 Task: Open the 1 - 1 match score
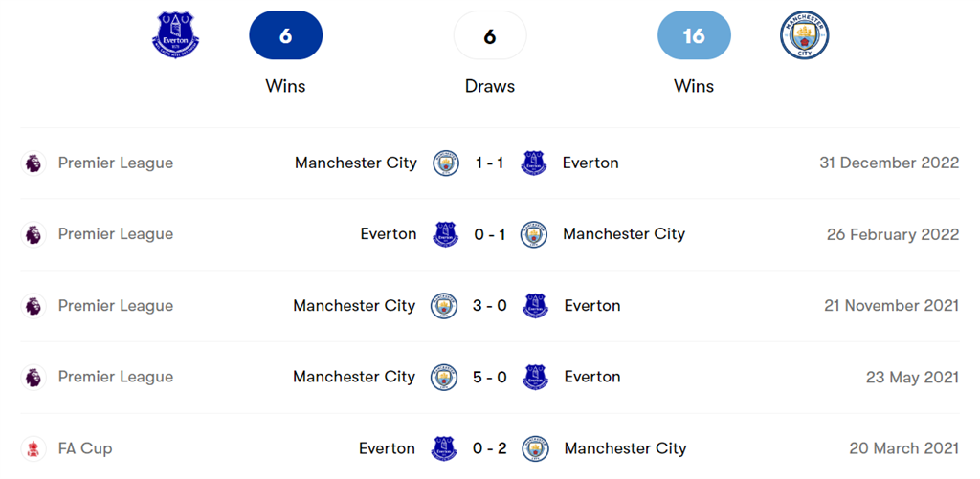[x=490, y=163]
